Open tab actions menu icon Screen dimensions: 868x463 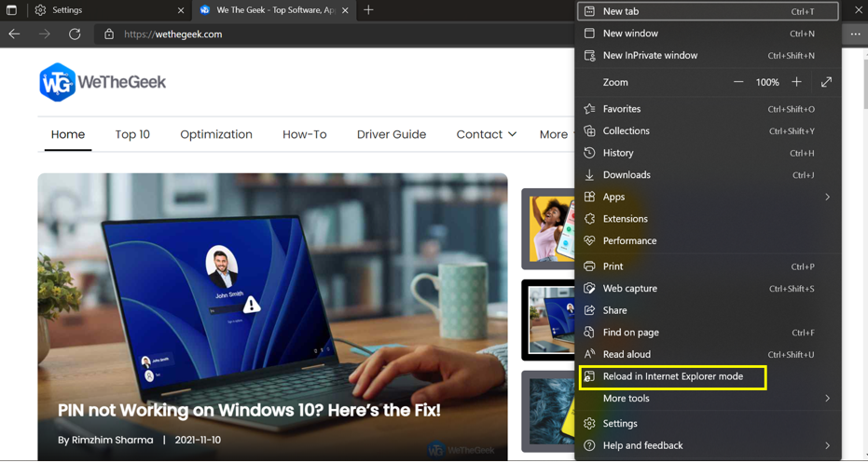[x=11, y=10]
